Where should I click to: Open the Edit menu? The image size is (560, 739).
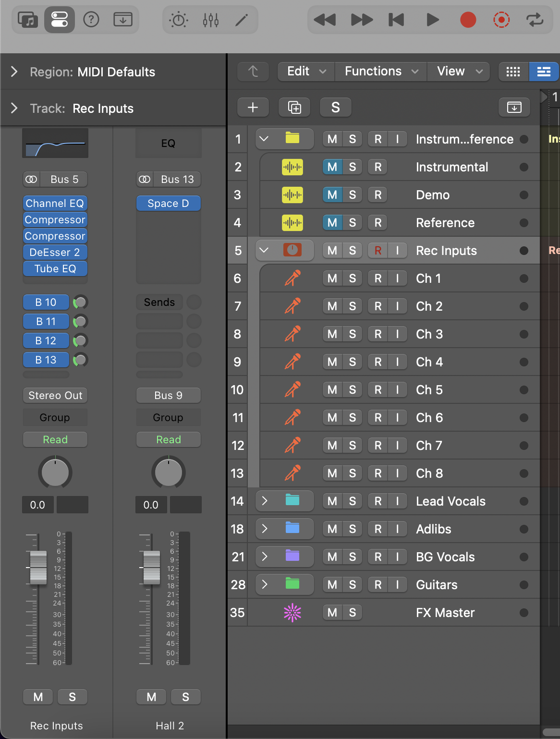(x=306, y=72)
